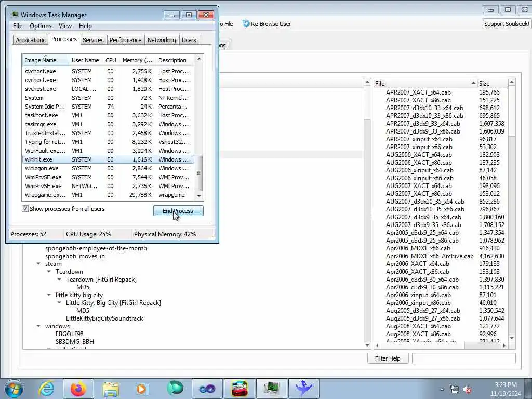Open the Task Manager Help menu
The image size is (532, 399).
click(x=85, y=26)
